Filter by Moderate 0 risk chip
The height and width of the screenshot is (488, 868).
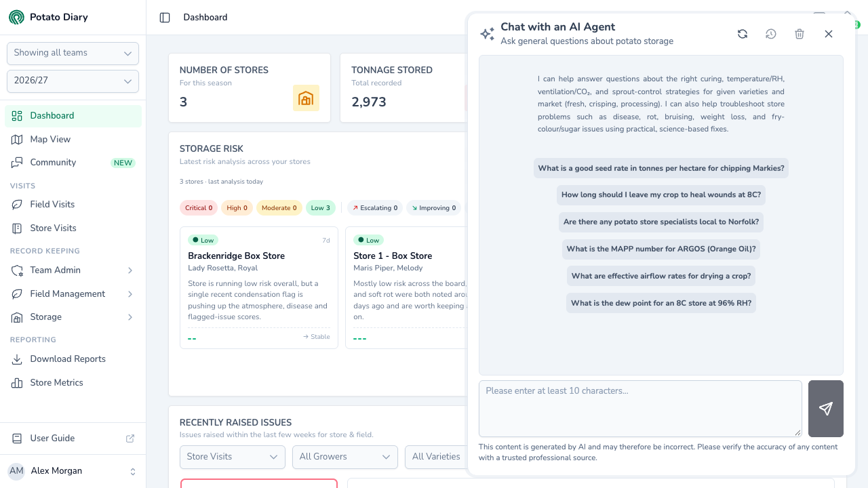tap(279, 208)
